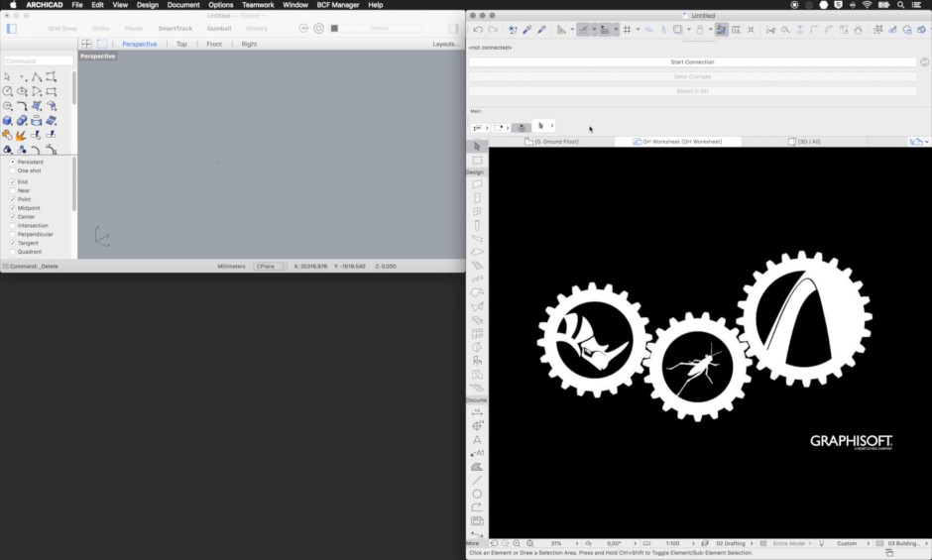Screen dimensions: 932x560
Task: Click the Start Connection button
Action: click(692, 61)
